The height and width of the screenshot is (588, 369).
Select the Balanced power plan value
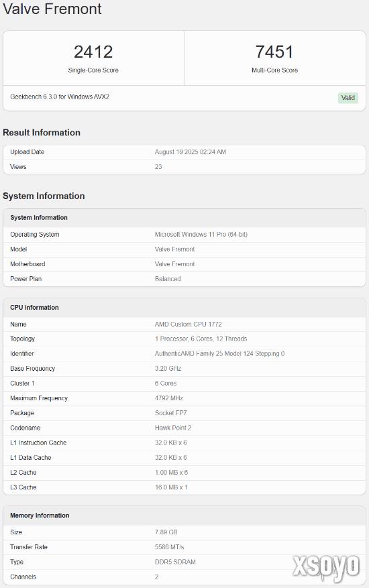pyautogui.click(x=168, y=279)
